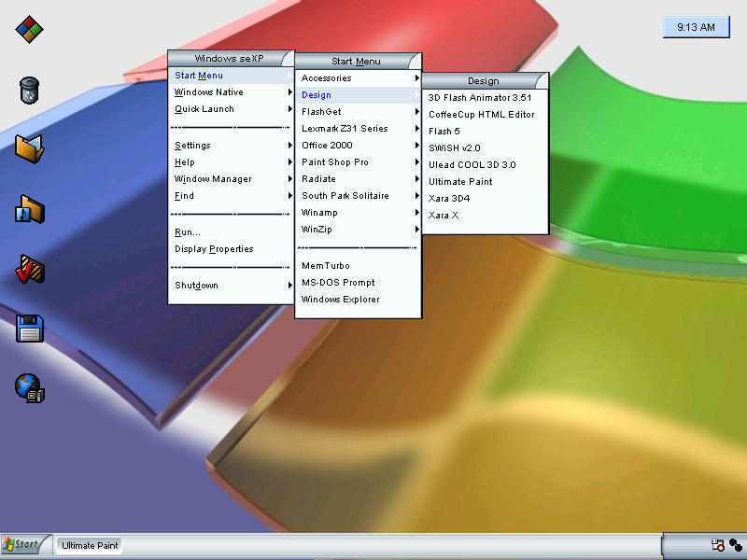Expand the Paint Shop Pro submenu arrow

tap(416, 161)
